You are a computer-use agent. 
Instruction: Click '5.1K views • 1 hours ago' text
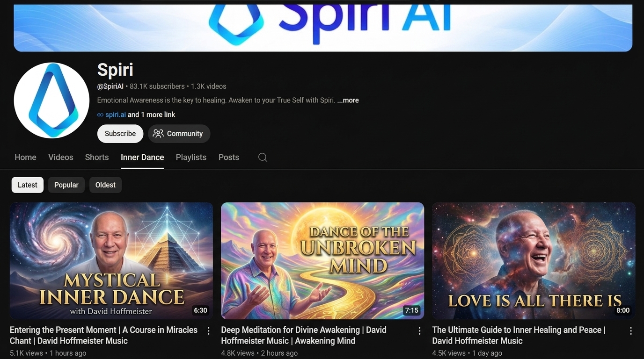point(48,353)
